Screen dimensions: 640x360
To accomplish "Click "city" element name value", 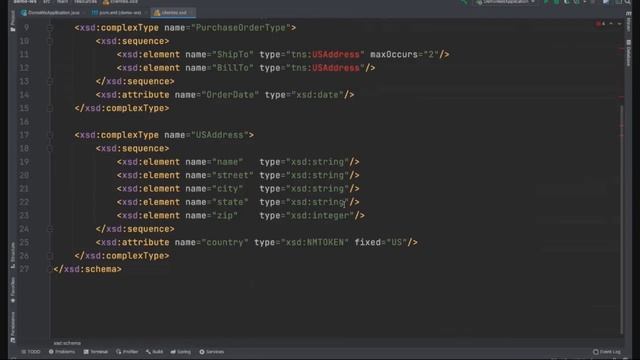I will pyautogui.click(x=227, y=189).
